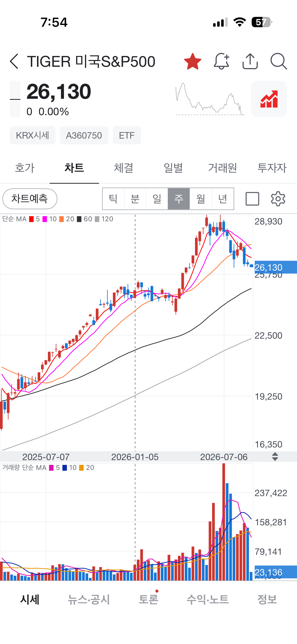Select the 월 monthly interval
This screenshot has height=644, width=297.
201,199
